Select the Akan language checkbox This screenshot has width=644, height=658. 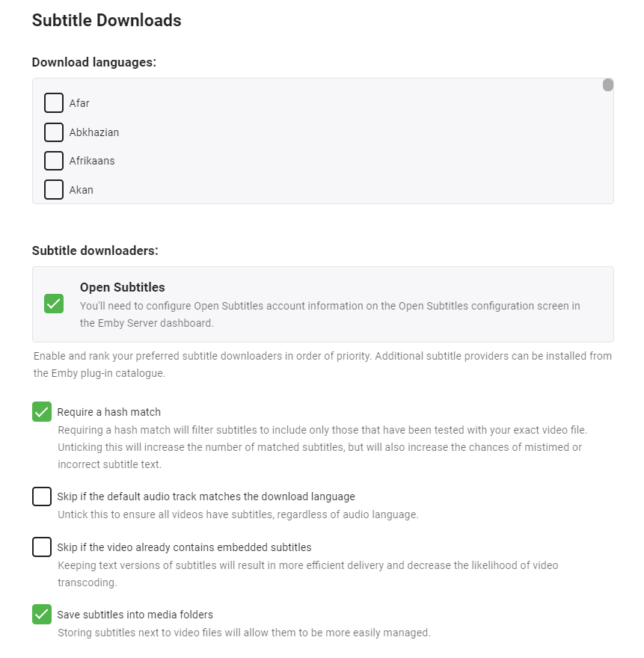54,189
